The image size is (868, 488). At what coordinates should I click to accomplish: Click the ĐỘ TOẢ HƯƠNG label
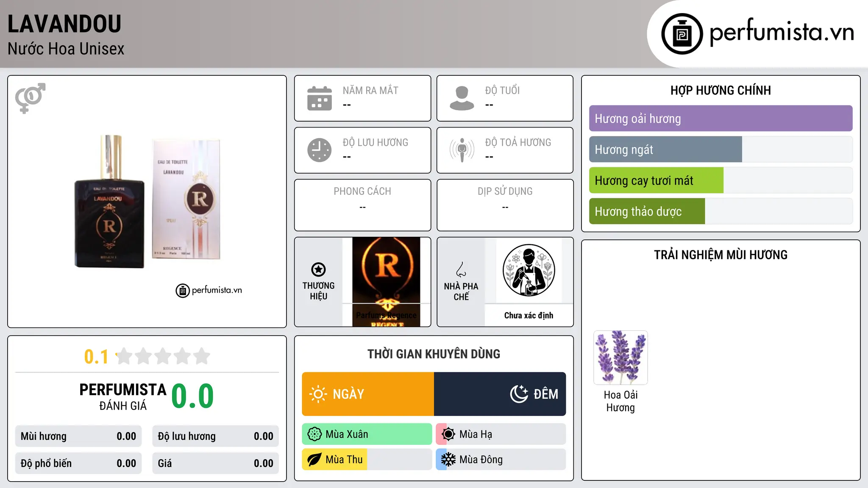[x=518, y=142]
